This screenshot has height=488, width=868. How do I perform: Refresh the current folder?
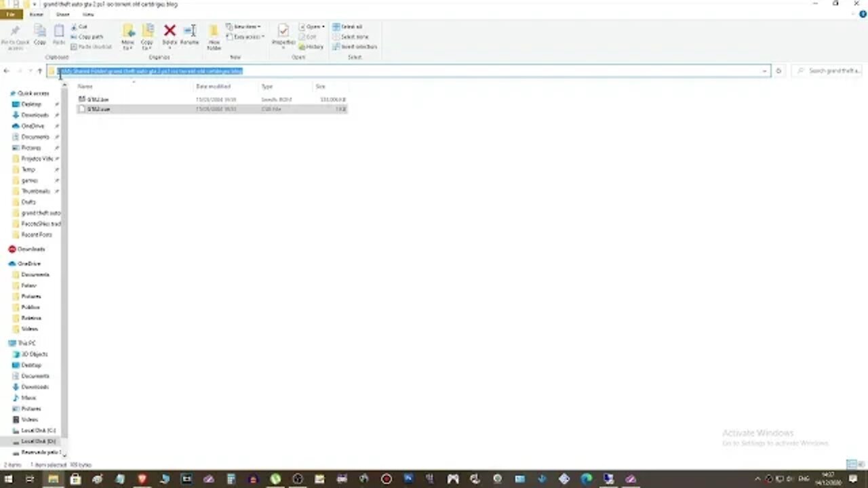click(778, 70)
